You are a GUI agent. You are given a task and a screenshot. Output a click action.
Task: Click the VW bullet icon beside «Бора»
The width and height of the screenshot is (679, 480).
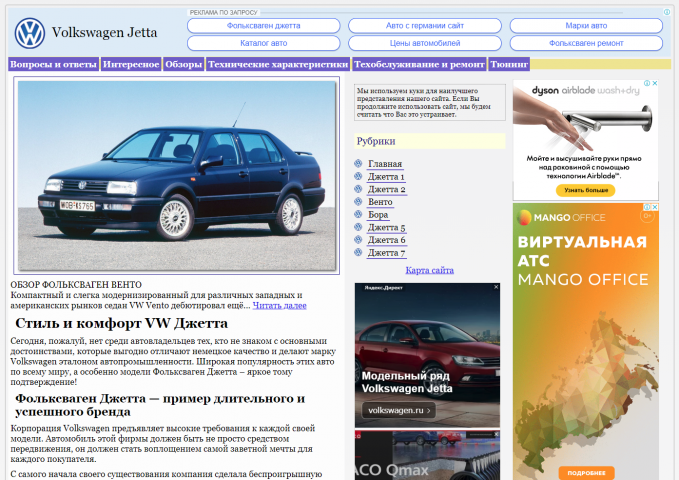tap(358, 214)
